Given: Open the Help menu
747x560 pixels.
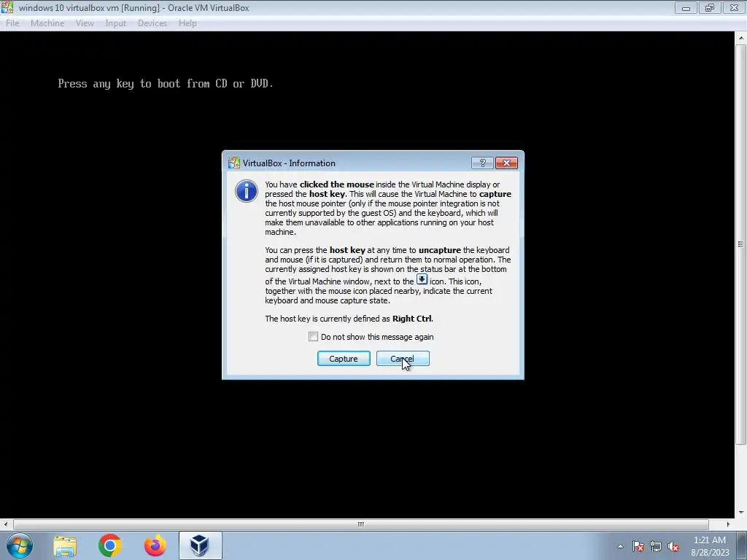Looking at the screenshot, I should pyautogui.click(x=187, y=23).
